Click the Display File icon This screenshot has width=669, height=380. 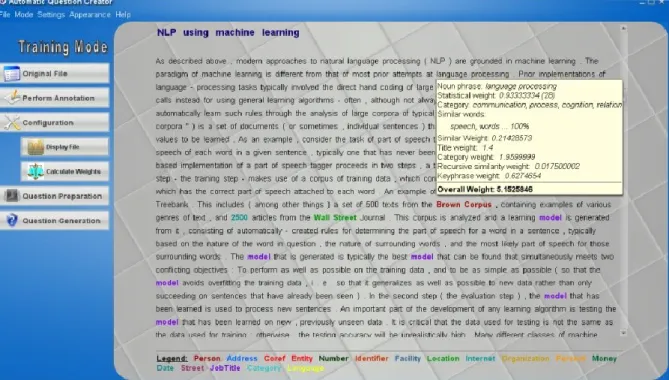[35, 147]
